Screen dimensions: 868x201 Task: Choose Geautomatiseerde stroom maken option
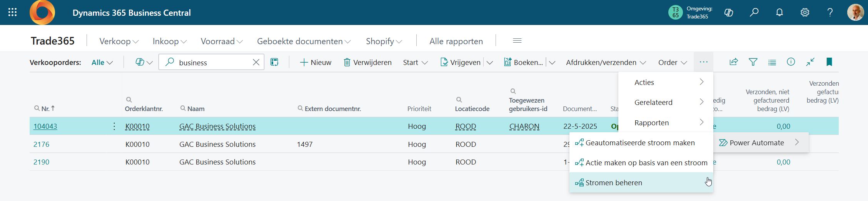point(640,143)
